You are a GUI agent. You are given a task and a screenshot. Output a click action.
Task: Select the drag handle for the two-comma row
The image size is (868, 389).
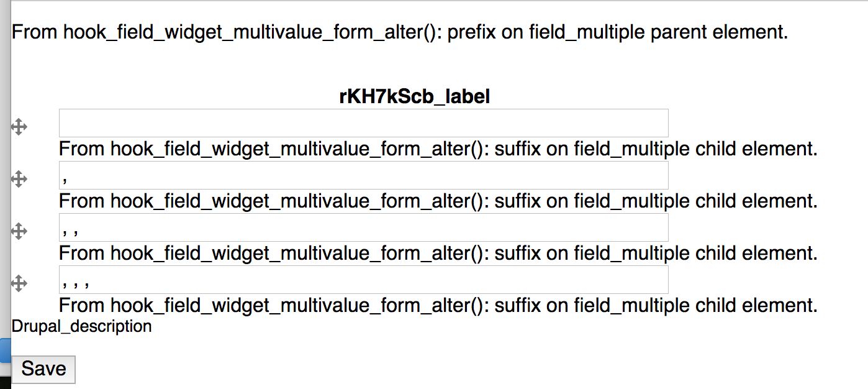[x=19, y=232]
